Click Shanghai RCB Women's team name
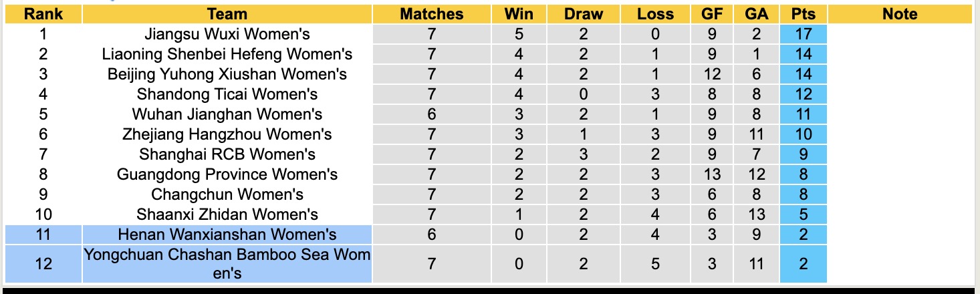 click(227, 154)
